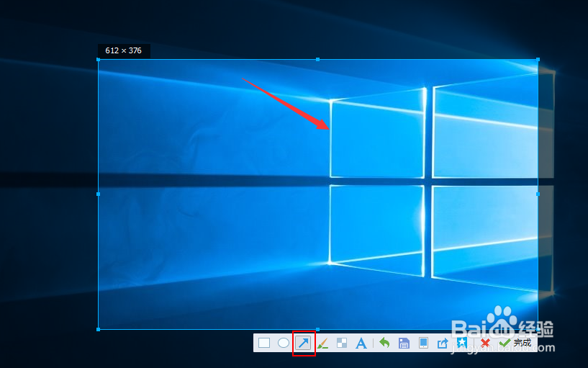Save the screenshot with floppy icon
Image resolution: width=588 pixels, height=368 pixels.
coord(404,343)
